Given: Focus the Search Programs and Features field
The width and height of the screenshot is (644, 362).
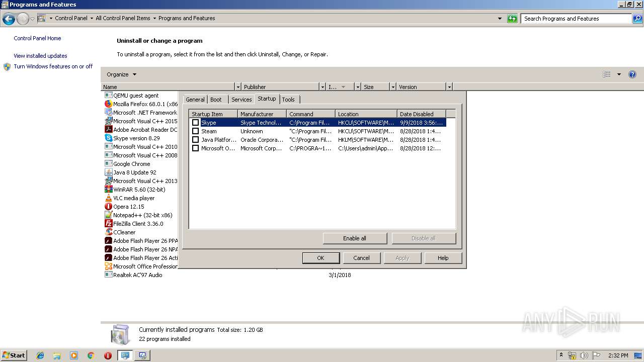Looking at the screenshot, I should pyautogui.click(x=576, y=19).
